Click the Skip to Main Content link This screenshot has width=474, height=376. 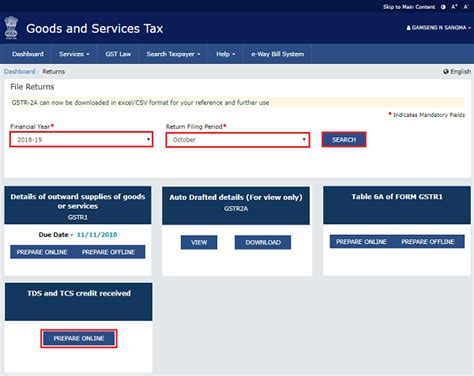(x=409, y=7)
